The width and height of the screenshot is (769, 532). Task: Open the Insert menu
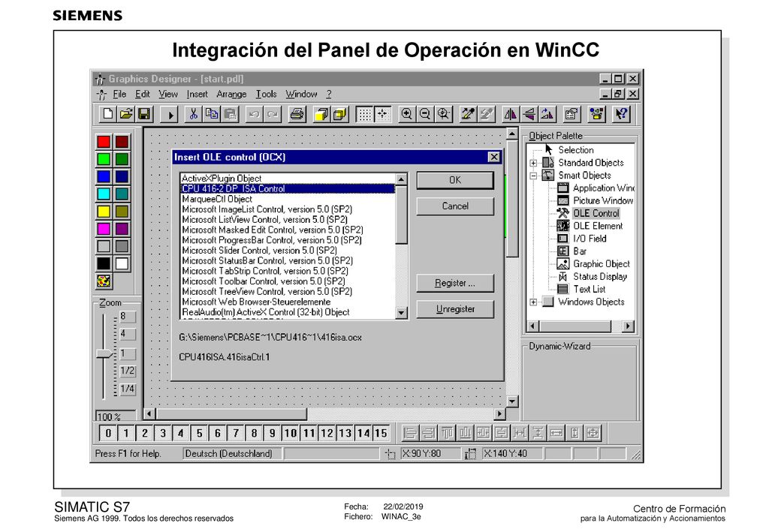click(x=197, y=94)
